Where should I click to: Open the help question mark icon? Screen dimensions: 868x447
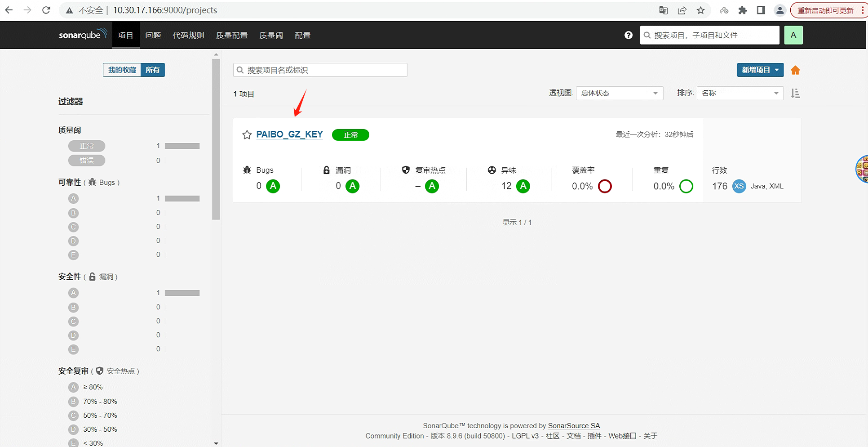[629, 35]
